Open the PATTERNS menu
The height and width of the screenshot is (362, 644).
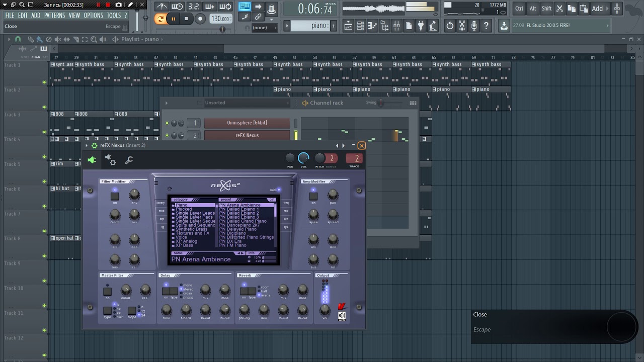(54, 16)
